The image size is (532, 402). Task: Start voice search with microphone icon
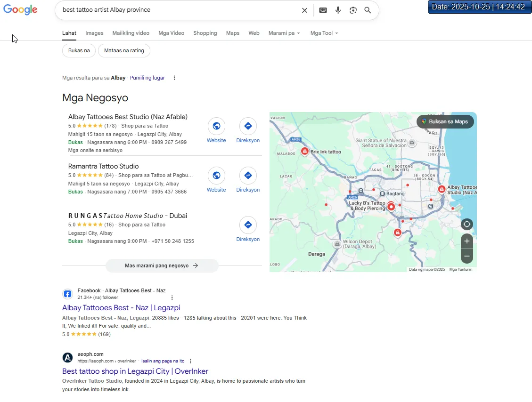pyautogui.click(x=338, y=10)
